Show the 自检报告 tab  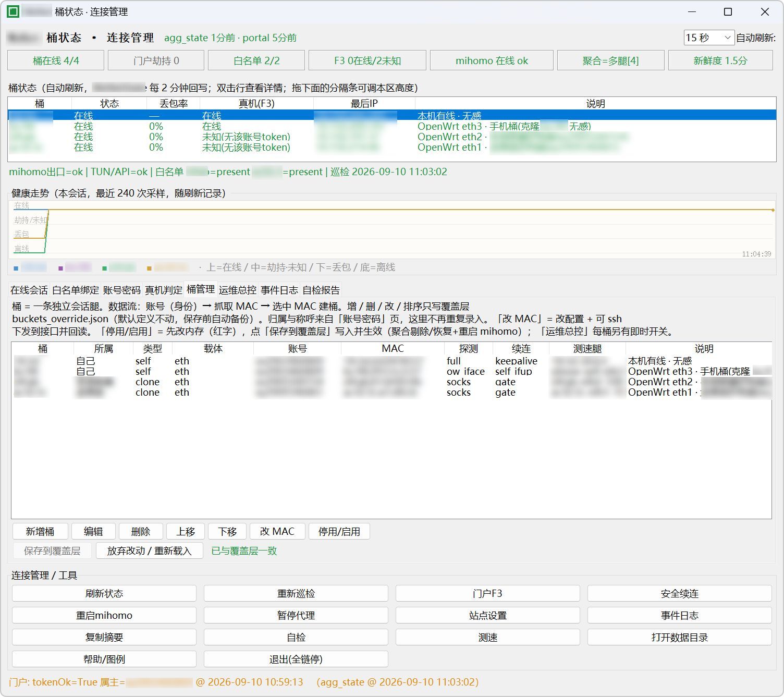321,290
